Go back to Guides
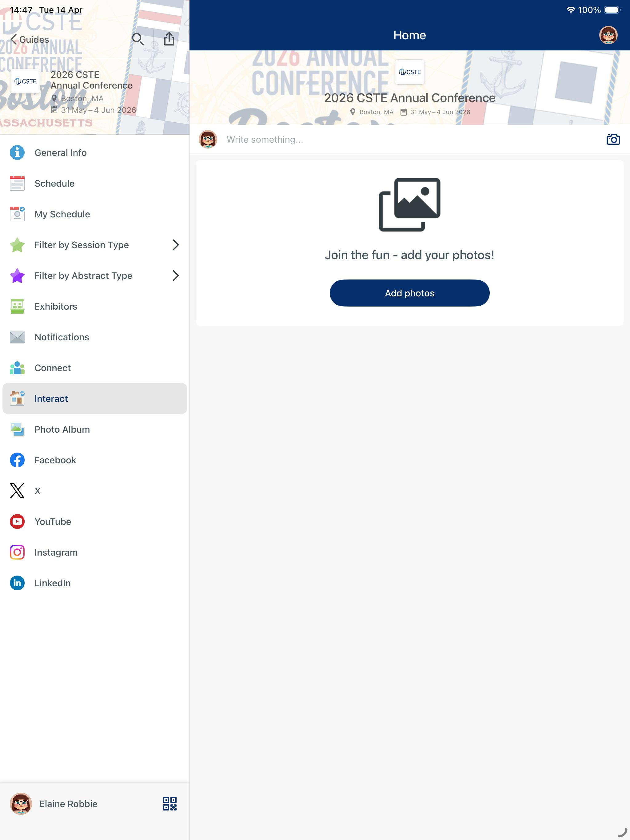The height and width of the screenshot is (840, 630). pos(30,39)
